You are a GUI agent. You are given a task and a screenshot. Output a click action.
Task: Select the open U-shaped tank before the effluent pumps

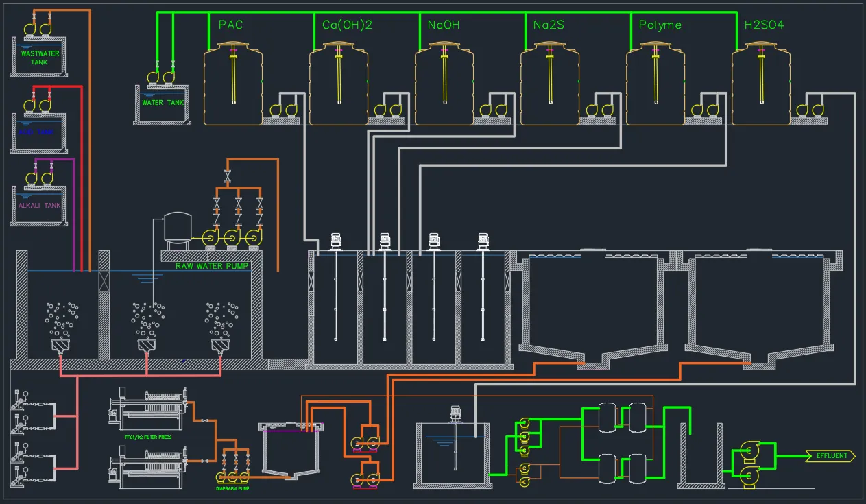tap(701, 455)
